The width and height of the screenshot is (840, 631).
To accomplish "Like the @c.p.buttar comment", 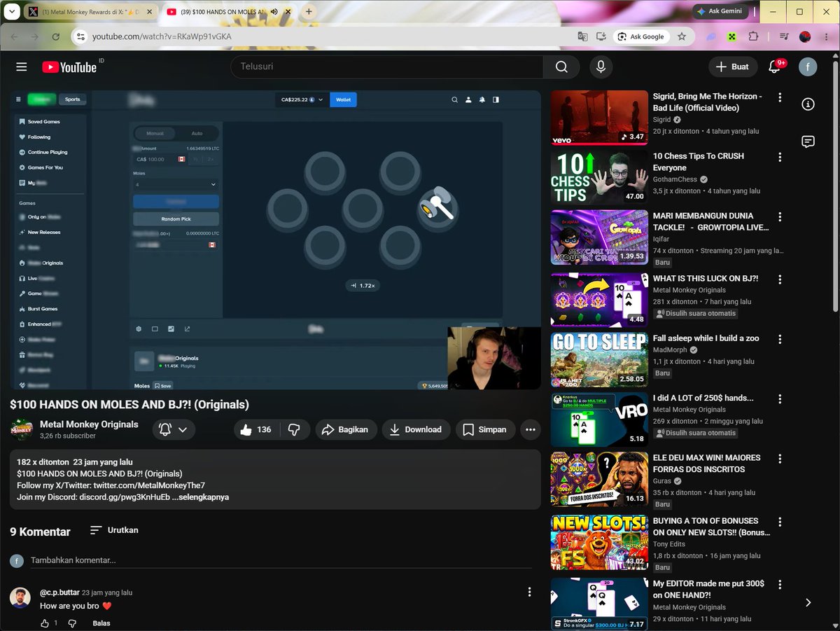I will (45, 623).
